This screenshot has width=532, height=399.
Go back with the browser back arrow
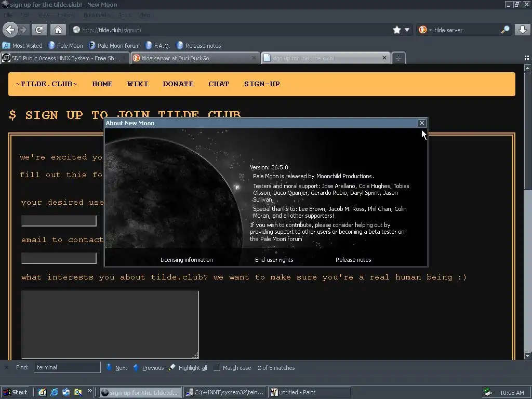point(10,30)
